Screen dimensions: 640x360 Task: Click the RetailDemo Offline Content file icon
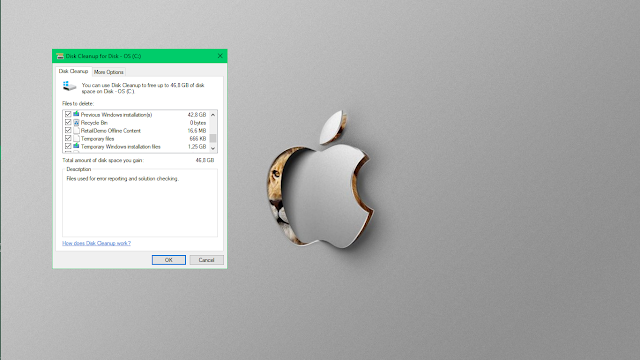(76, 131)
